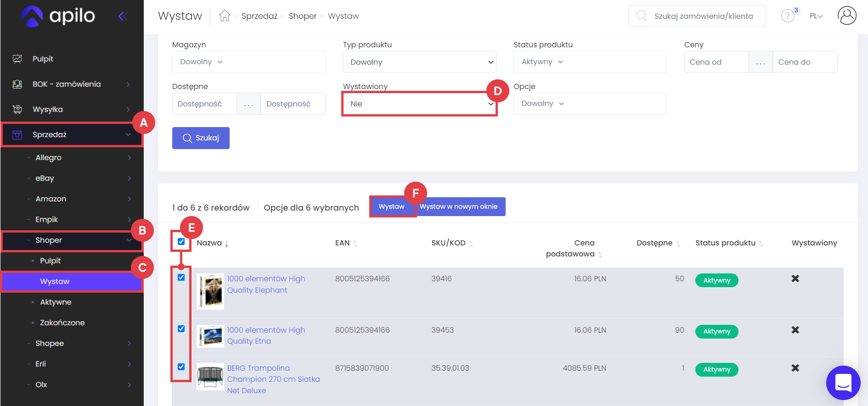The width and height of the screenshot is (868, 406).
Task: Select Aktywne under Shoper menu
Action: point(56,302)
